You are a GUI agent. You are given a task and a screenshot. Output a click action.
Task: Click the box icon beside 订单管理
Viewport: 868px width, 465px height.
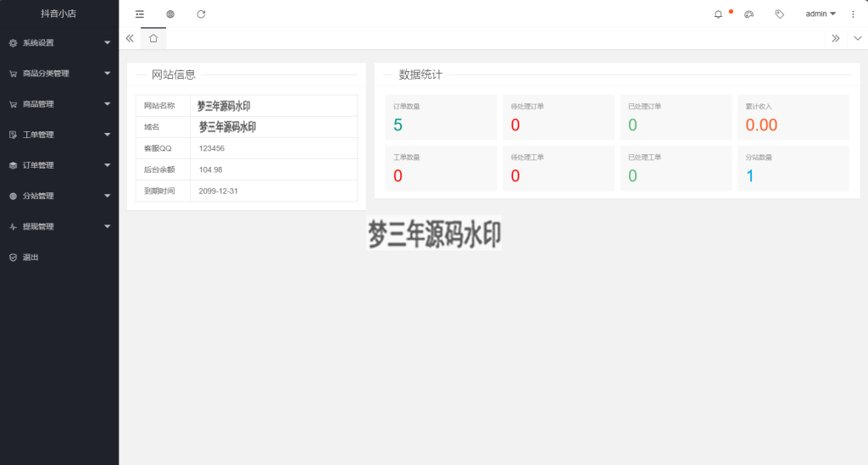click(14, 165)
